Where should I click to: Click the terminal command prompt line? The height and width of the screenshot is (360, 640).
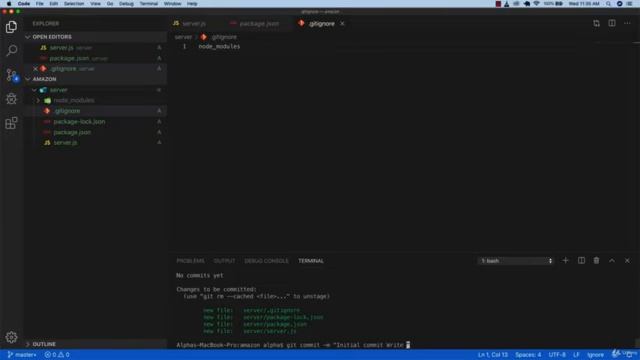(293, 345)
